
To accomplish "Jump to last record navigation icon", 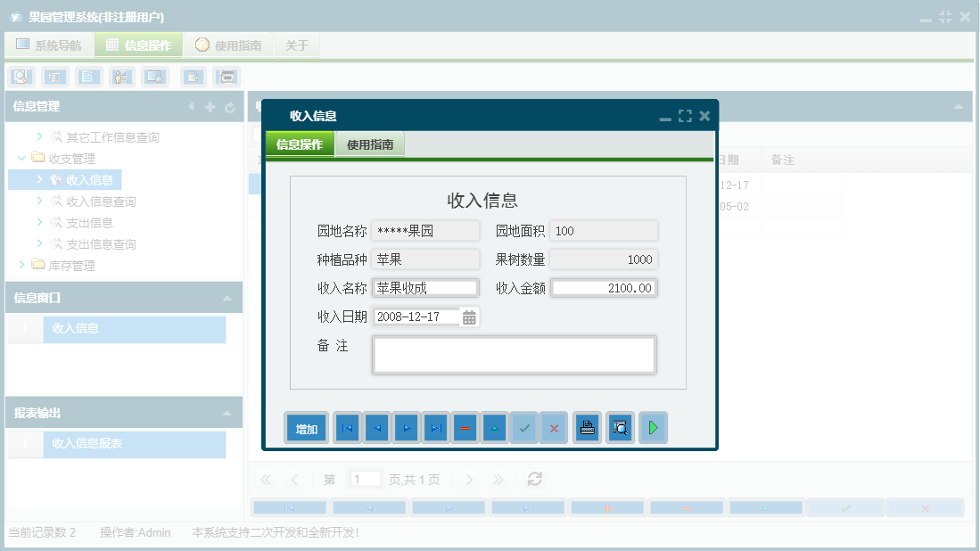I will pyautogui.click(x=435, y=428).
